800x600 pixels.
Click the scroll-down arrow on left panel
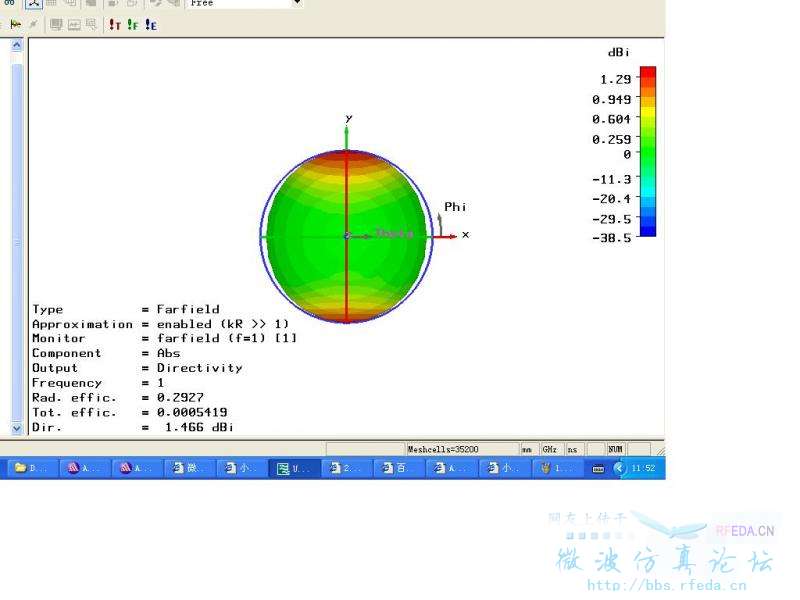click(16, 428)
